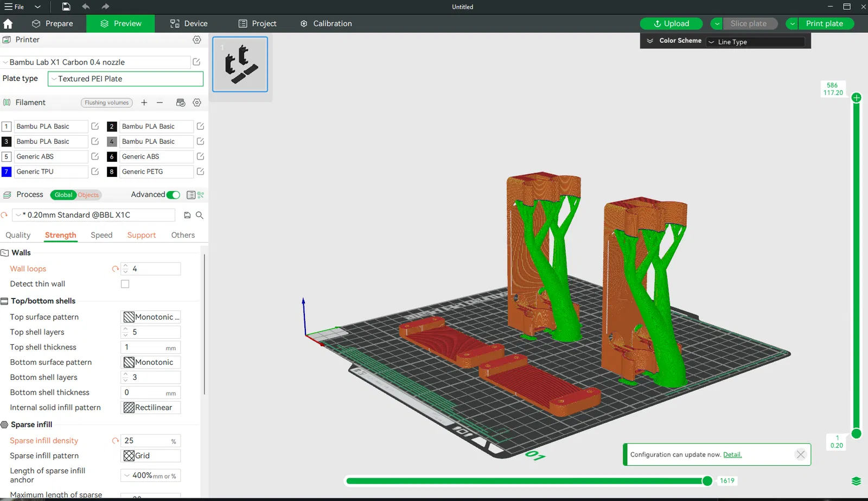Reset Sparse infill density to default
868x501 pixels.
click(115, 441)
